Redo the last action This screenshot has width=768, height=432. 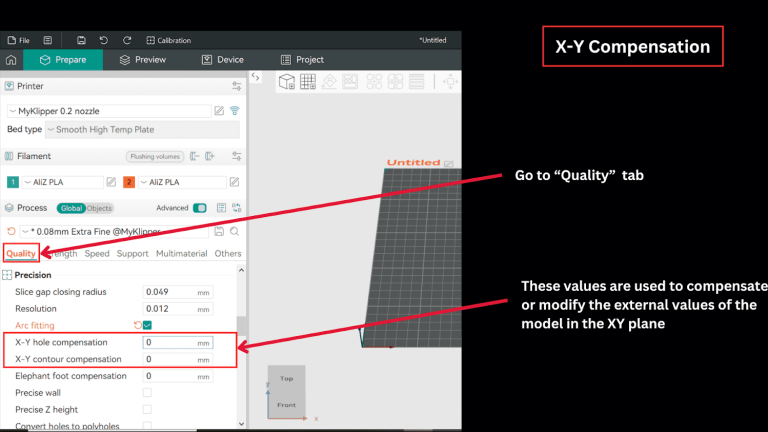pos(127,40)
